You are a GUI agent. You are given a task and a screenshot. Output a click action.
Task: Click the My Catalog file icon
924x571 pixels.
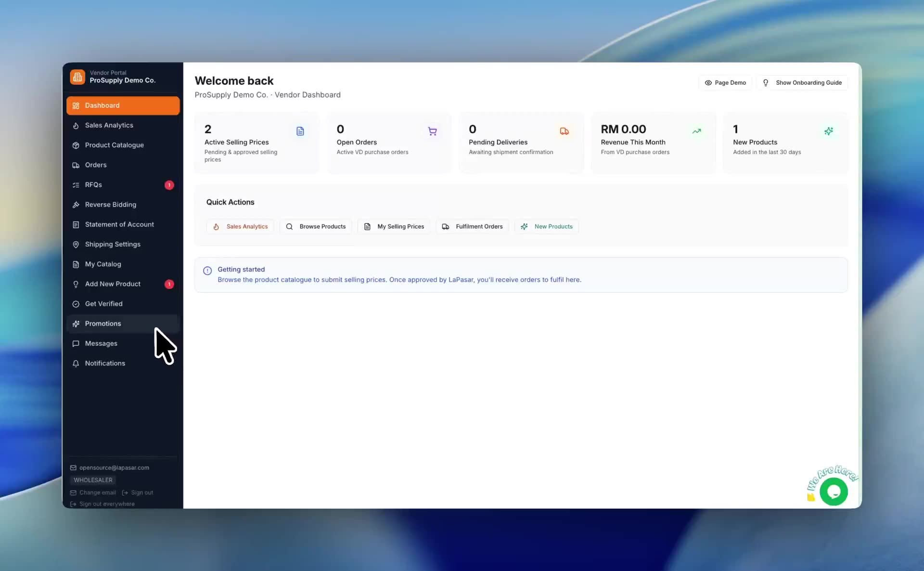76,264
